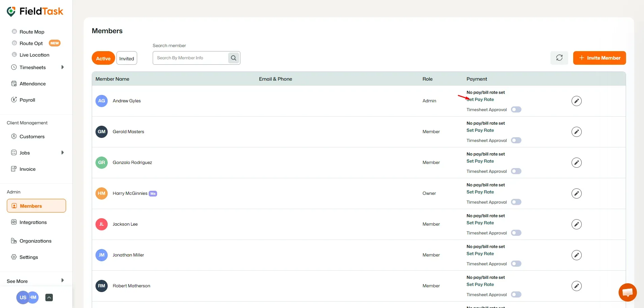This screenshot has height=308, width=644.
Task: Open the Members page
Action: 36,206
